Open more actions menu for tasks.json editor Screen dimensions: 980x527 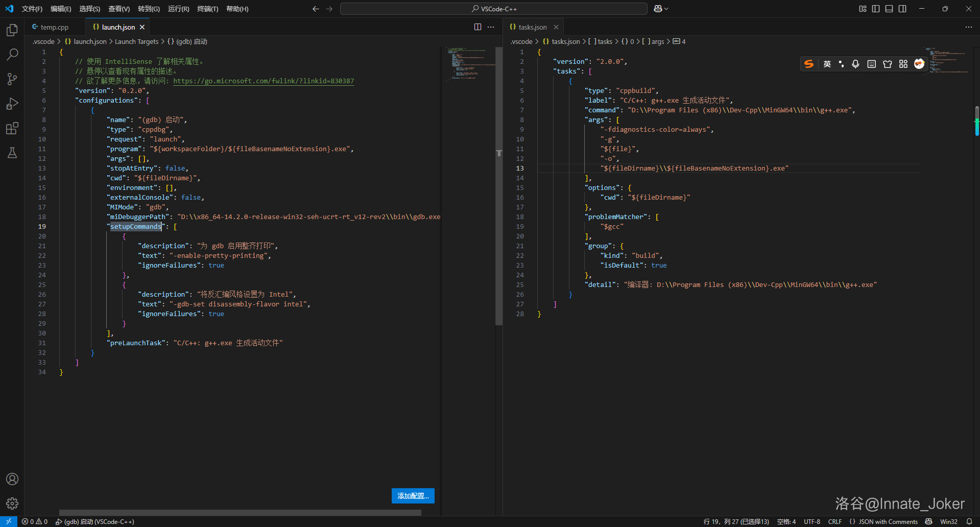pos(968,27)
